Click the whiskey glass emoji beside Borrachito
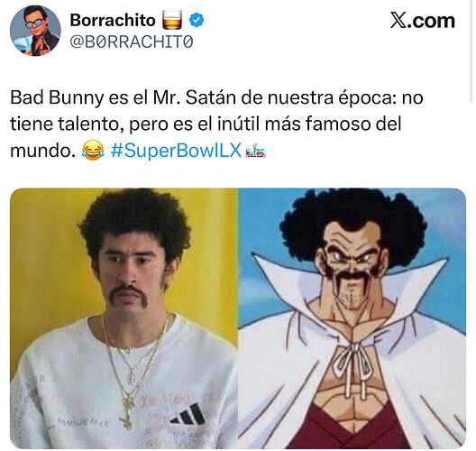 [172, 20]
